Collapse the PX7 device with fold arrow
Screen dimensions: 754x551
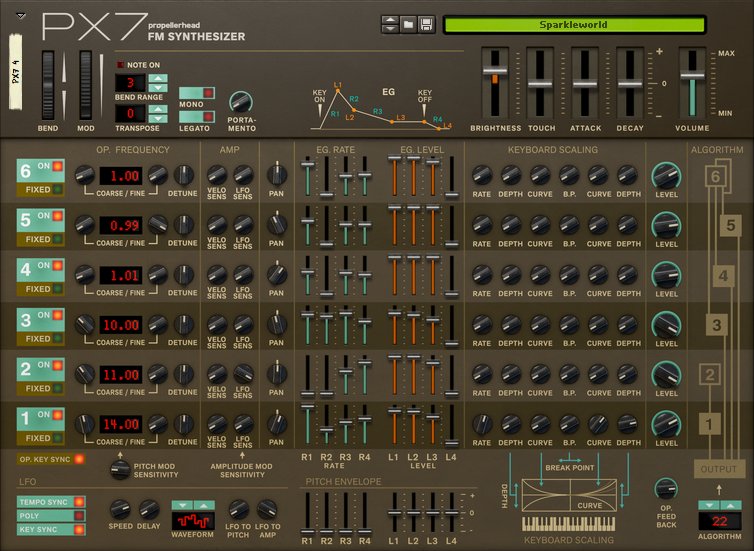pyautogui.click(x=22, y=17)
